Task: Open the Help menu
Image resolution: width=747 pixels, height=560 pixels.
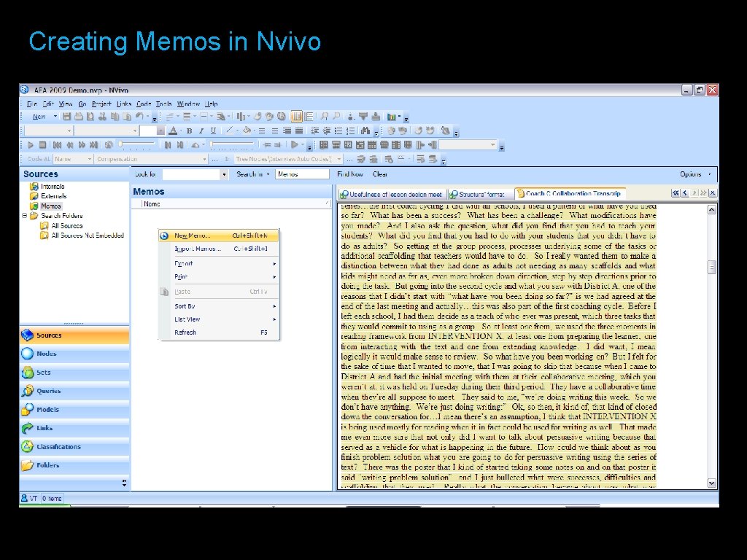Action: [211, 104]
